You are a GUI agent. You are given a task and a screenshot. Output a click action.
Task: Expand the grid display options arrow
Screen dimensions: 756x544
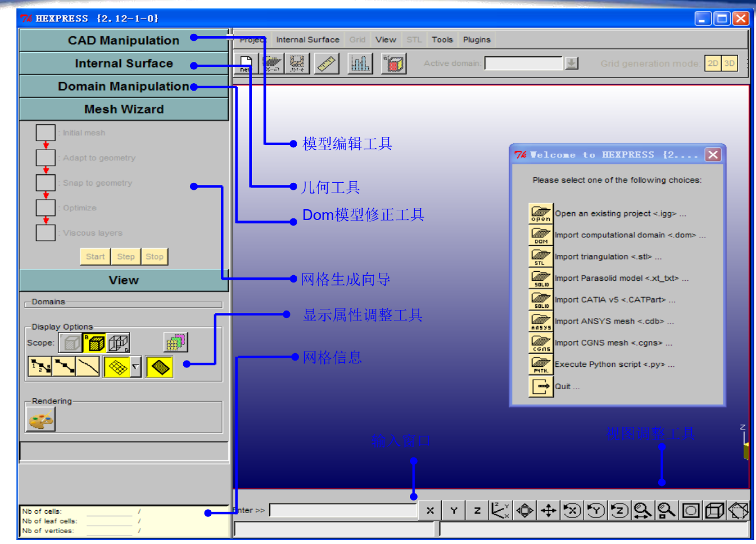tap(136, 367)
